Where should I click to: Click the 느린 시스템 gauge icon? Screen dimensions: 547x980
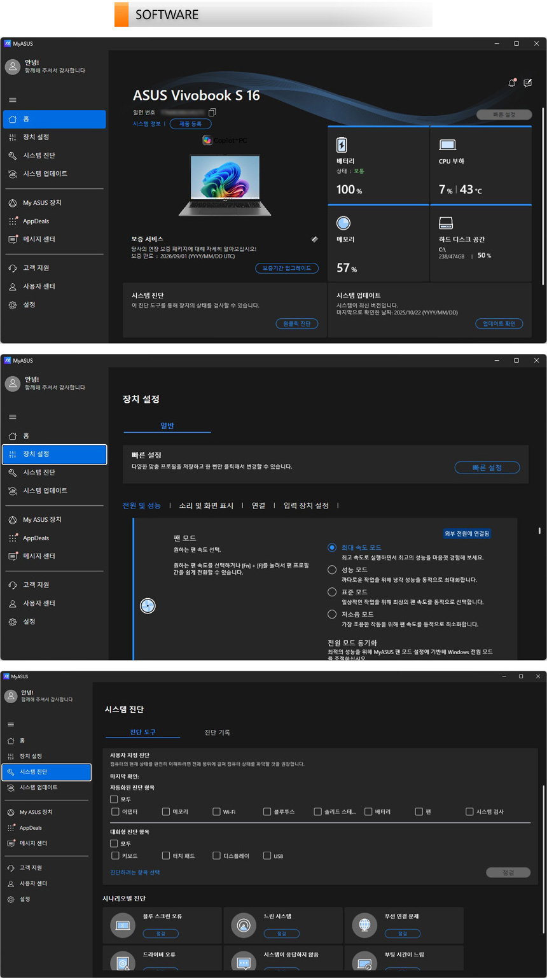point(244,925)
